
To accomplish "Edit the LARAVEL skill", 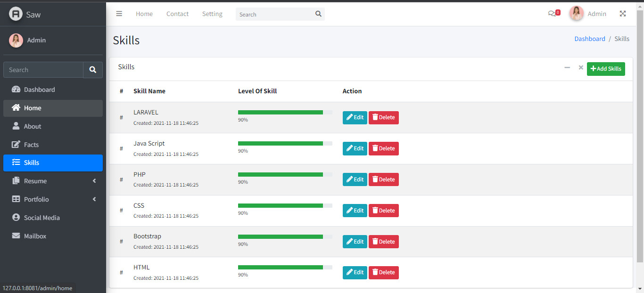I will [x=355, y=118].
